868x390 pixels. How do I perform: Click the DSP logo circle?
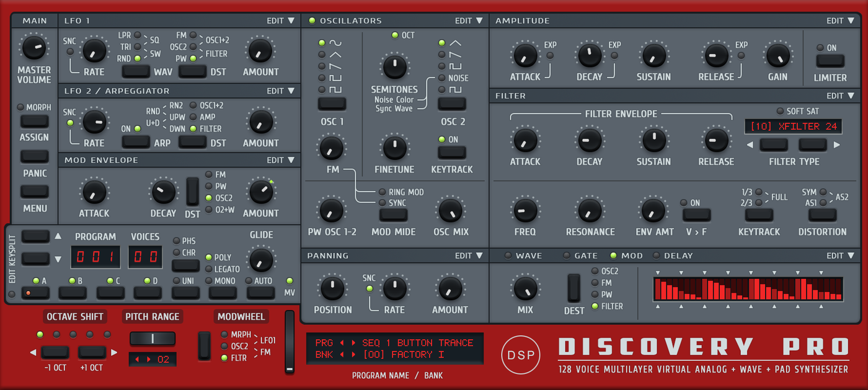coord(521,355)
